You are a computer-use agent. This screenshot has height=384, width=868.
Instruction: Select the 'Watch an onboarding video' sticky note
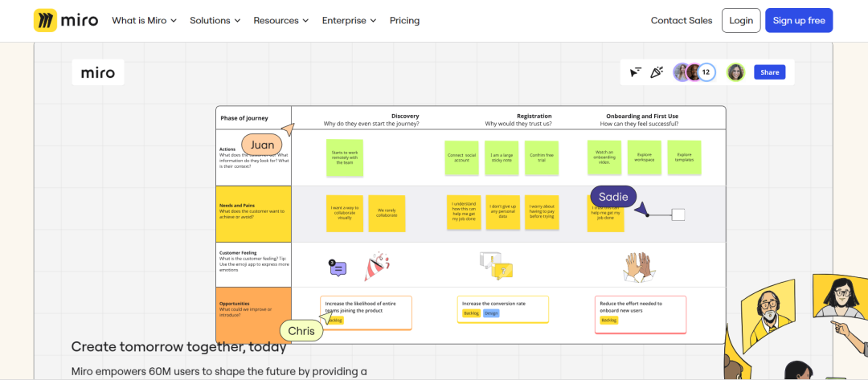click(x=604, y=157)
